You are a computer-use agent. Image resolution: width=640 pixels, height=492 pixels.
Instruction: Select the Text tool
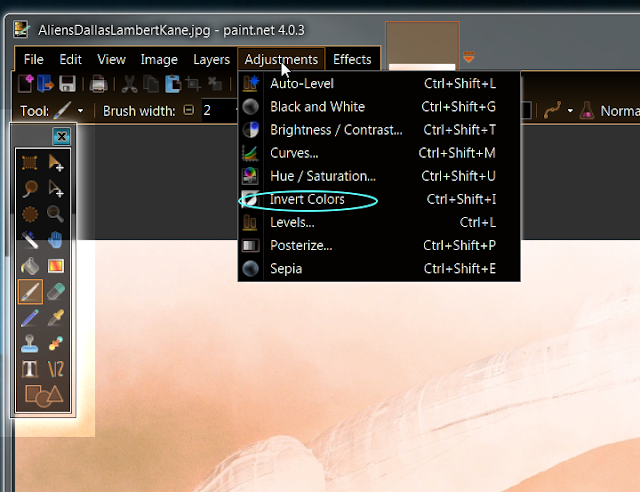30,369
